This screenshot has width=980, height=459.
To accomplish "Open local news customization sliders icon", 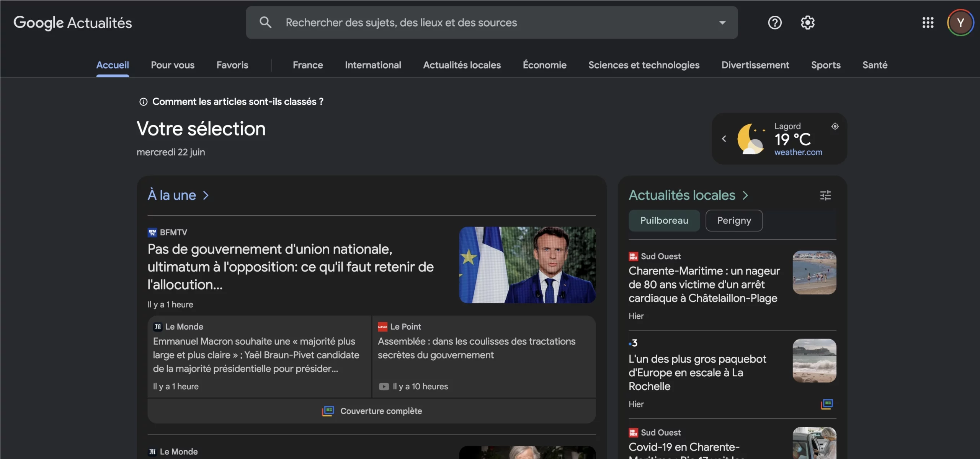I will (x=825, y=195).
